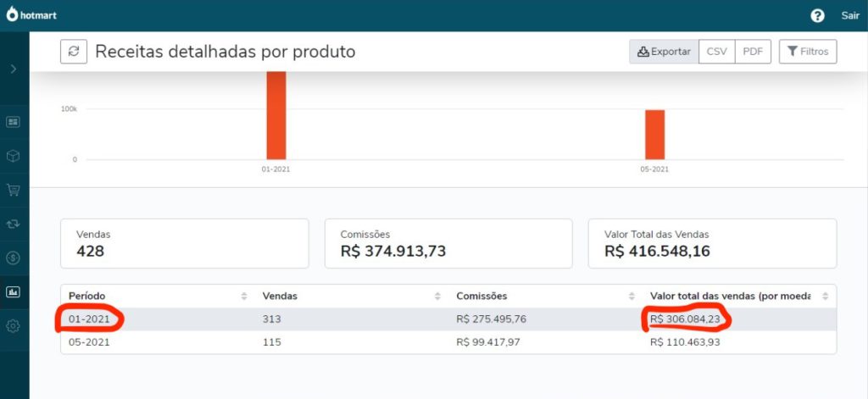
Task: Click the 01-2021 orange chart bar
Action: tap(276, 115)
